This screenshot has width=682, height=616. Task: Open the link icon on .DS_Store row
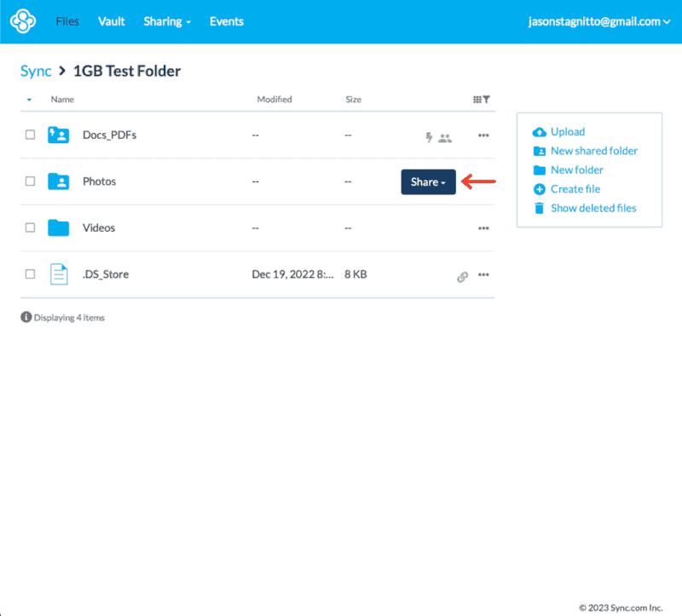coord(463,277)
